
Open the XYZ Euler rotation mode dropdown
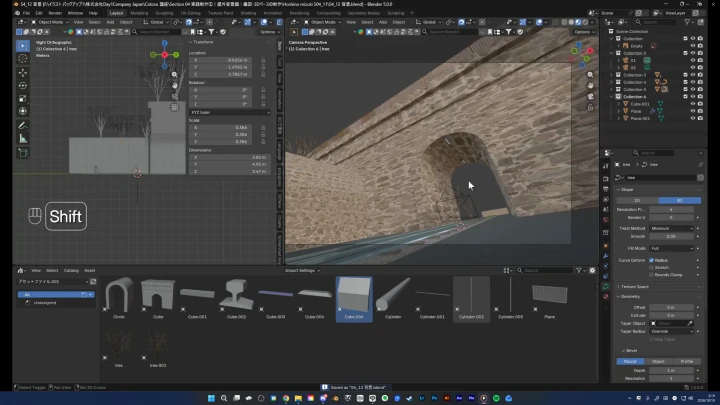point(230,112)
